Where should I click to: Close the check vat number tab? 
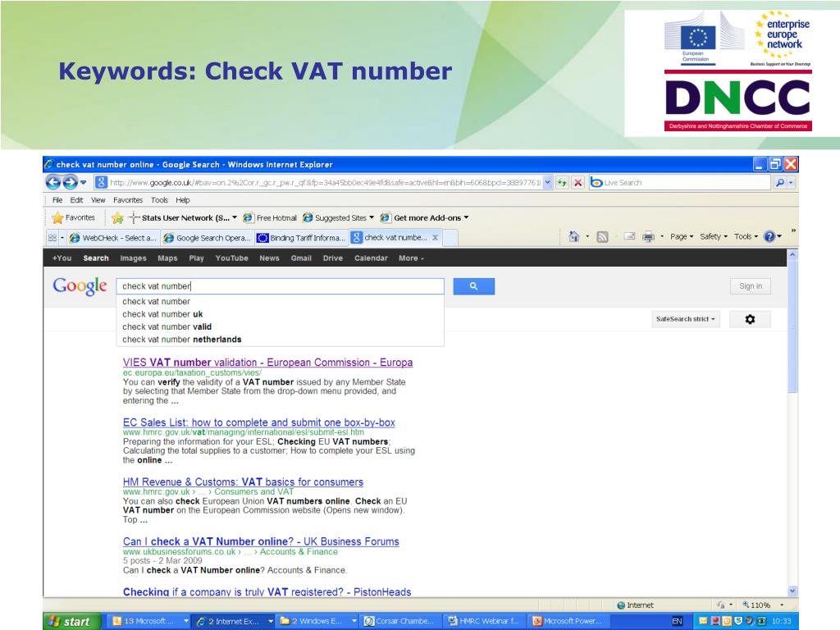pos(435,237)
